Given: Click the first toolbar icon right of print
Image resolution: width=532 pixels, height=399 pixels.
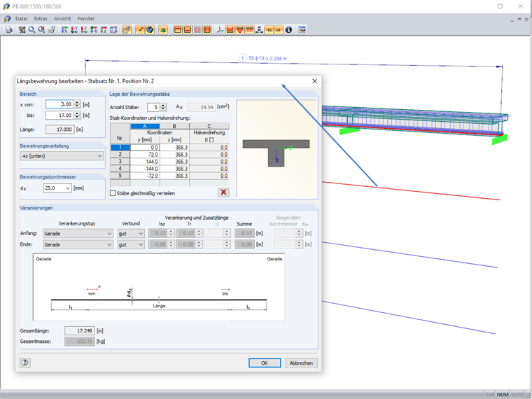Looking at the screenshot, I should [22, 30].
